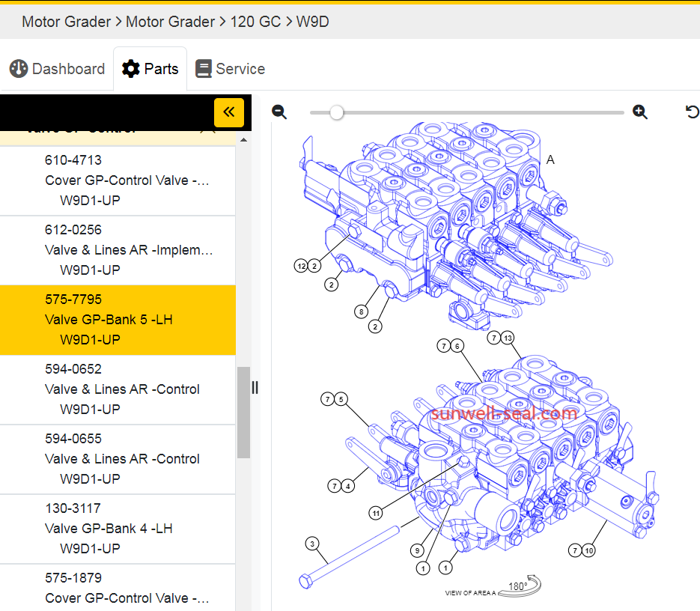Click callout 11 on the diagram
This screenshot has width=700, height=611.
(x=376, y=513)
